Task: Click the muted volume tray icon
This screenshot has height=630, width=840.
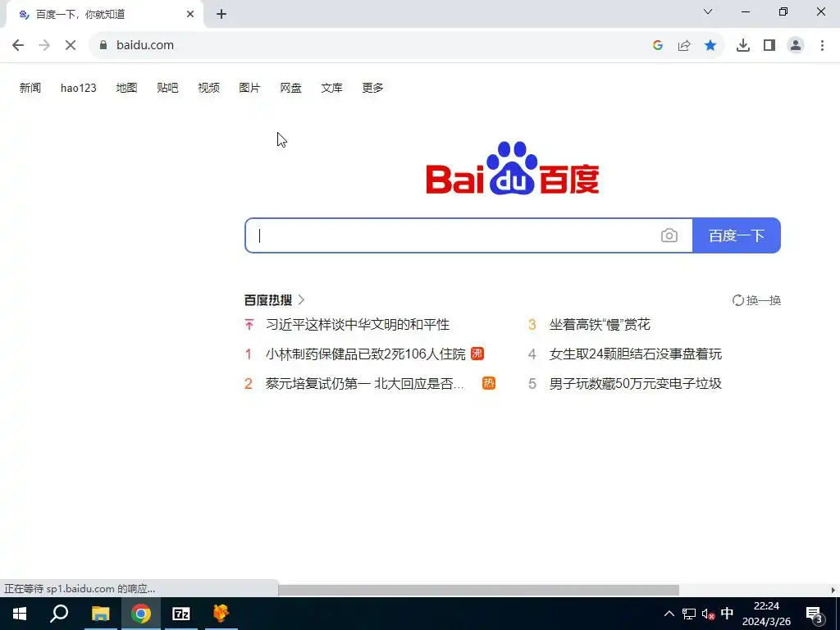Action: (708, 614)
